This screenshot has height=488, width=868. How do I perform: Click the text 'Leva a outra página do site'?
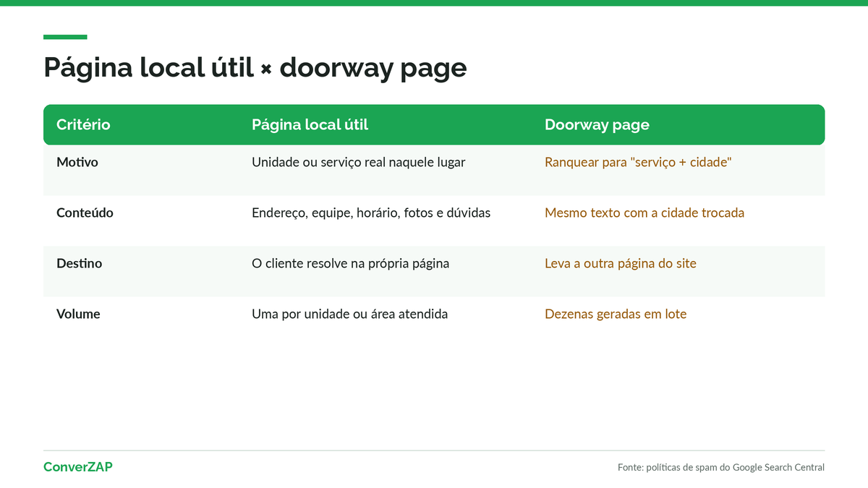pos(621,263)
